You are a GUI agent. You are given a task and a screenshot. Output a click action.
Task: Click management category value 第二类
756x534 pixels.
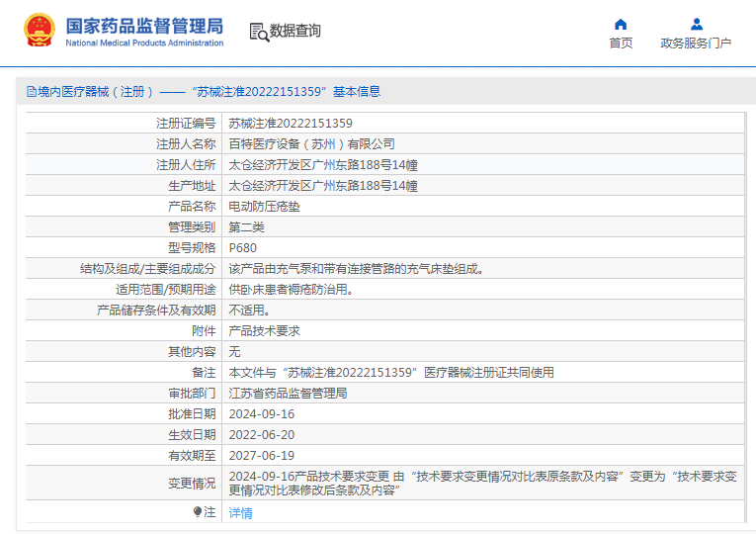pos(246,227)
